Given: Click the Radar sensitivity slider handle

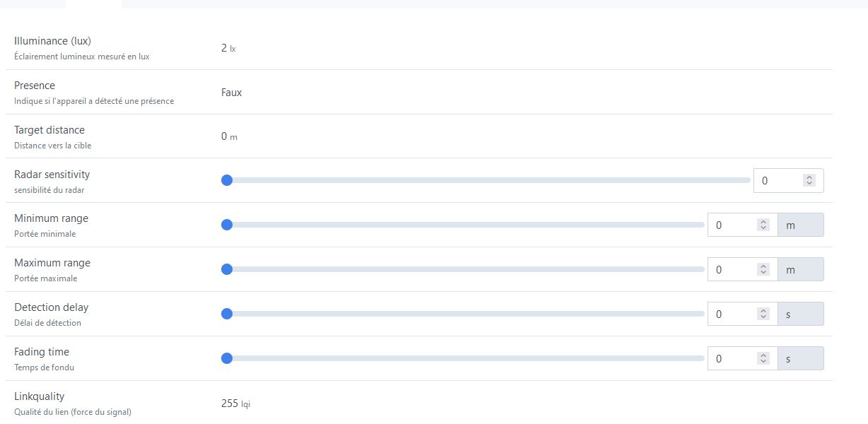Looking at the screenshot, I should [227, 180].
